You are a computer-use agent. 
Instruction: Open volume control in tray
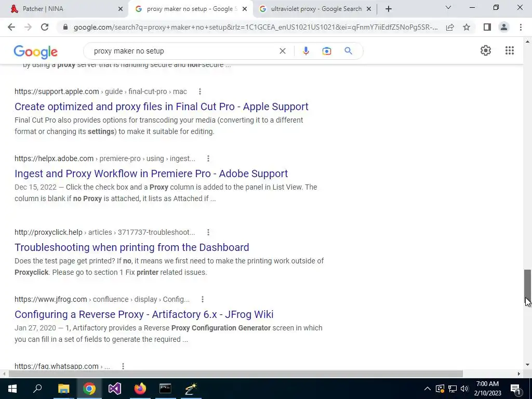(x=464, y=389)
